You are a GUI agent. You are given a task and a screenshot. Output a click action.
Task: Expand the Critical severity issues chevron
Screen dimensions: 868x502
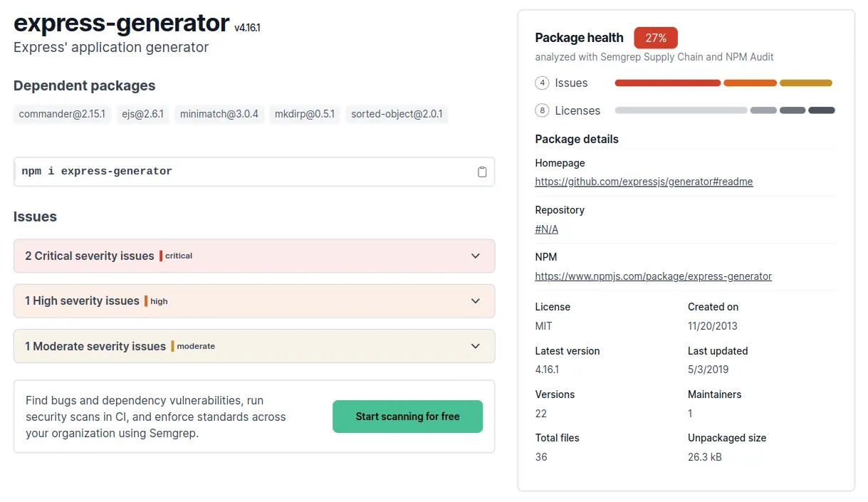[476, 256]
